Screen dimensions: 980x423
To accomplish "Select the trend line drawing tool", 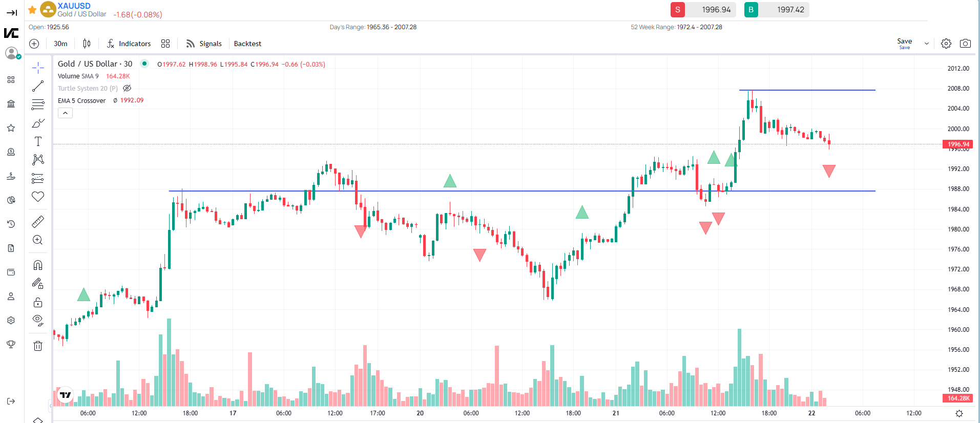I will pos(38,86).
